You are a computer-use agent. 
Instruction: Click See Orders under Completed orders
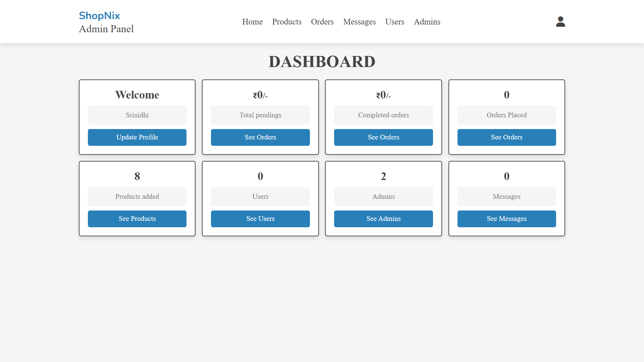click(x=383, y=137)
